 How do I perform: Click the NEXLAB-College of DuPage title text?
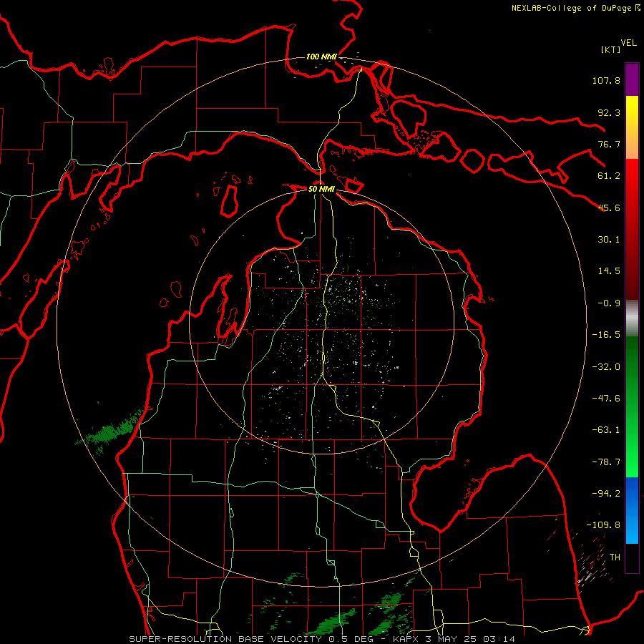pos(572,8)
